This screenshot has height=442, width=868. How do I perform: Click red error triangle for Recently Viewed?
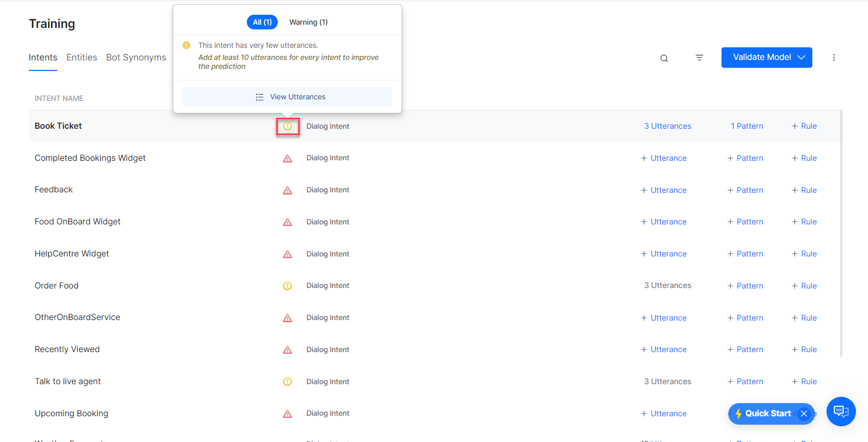287,350
